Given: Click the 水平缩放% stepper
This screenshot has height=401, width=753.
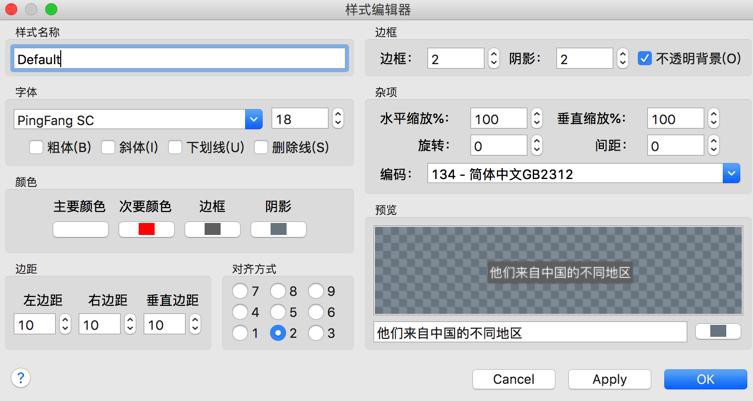Looking at the screenshot, I should [537, 119].
